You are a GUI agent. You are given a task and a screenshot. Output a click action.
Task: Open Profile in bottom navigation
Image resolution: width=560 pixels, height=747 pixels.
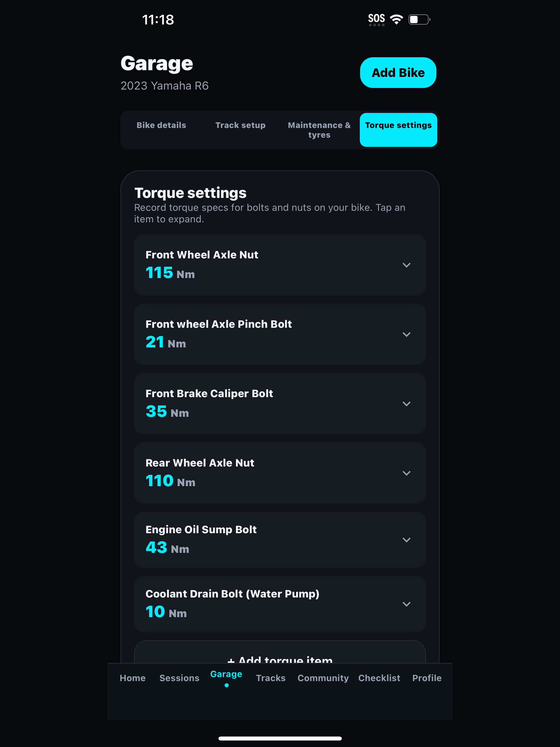[x=427, y=678]
